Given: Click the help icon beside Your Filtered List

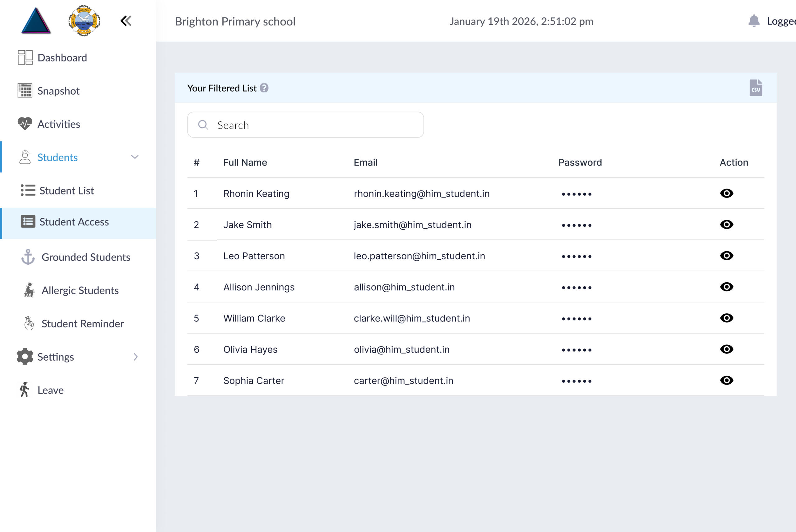Looking at the screenshot, I should tap(264, 88).
